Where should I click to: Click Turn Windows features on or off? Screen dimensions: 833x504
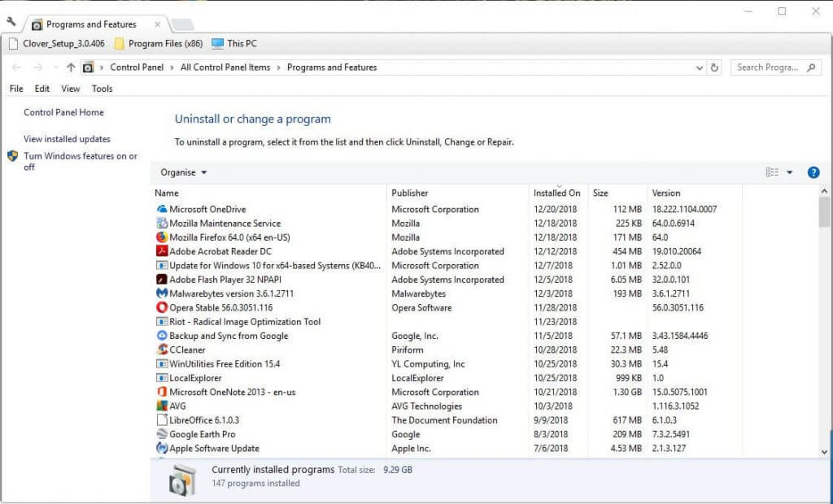81,162
